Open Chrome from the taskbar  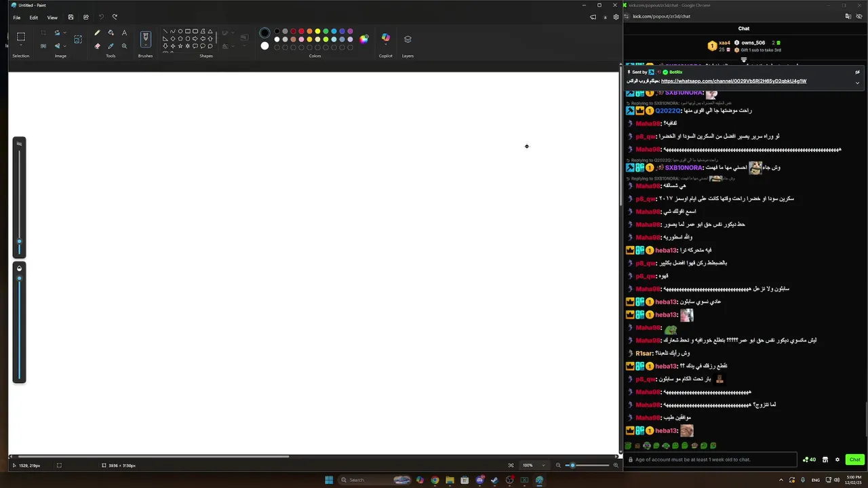[435, 480]
